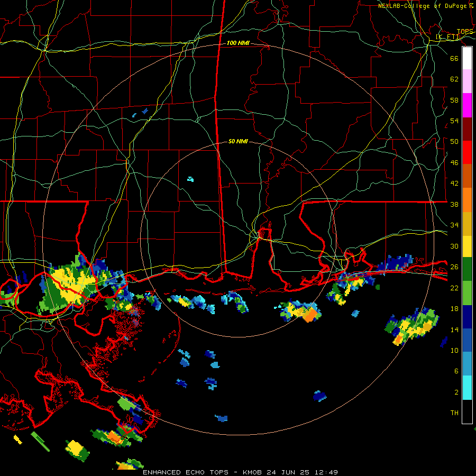Click the "24 JUN 25 12:49" timestamp
Image resolution: width=476 pixels, height=476 pixels.
(302, 472)
